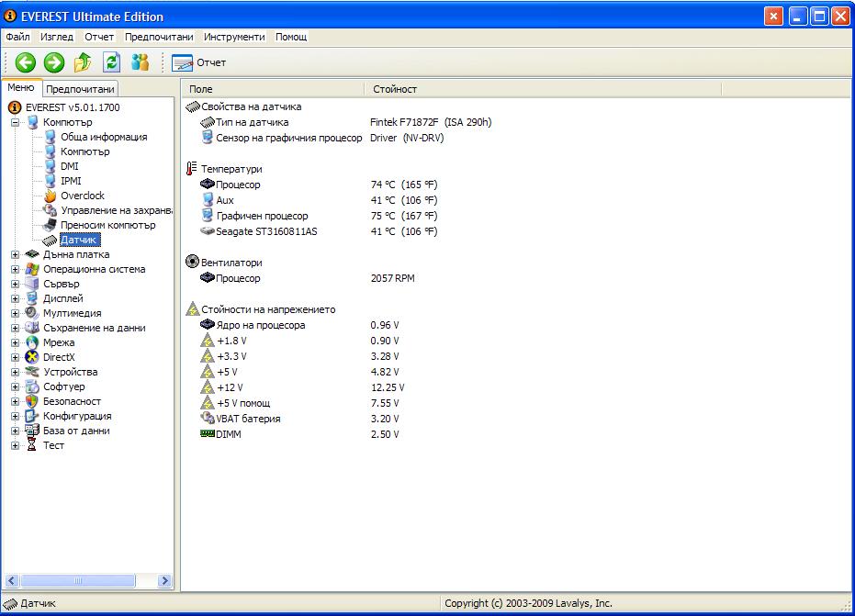Viewport: 855px width, 616px height.
Task: Expand the База от данни node
Action: point(16,431)
